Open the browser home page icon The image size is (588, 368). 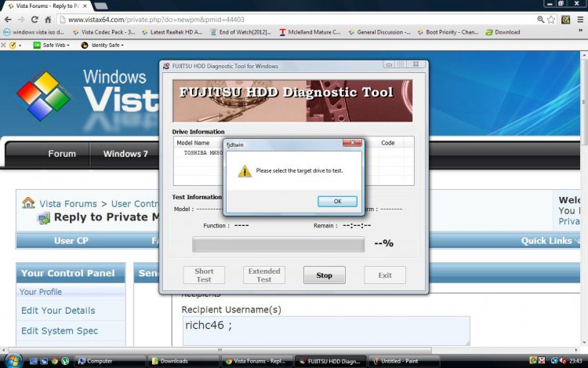coord(48,20)
